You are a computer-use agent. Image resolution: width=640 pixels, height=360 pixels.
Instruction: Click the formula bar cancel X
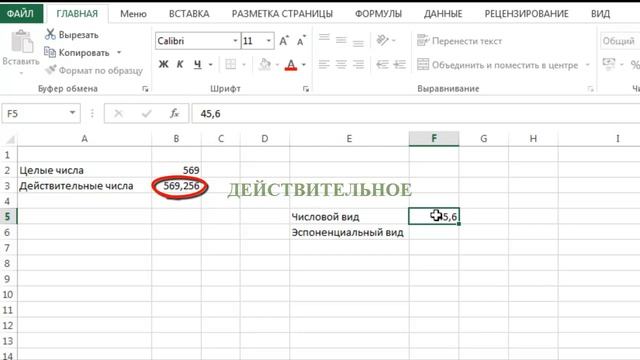(119, 113)
